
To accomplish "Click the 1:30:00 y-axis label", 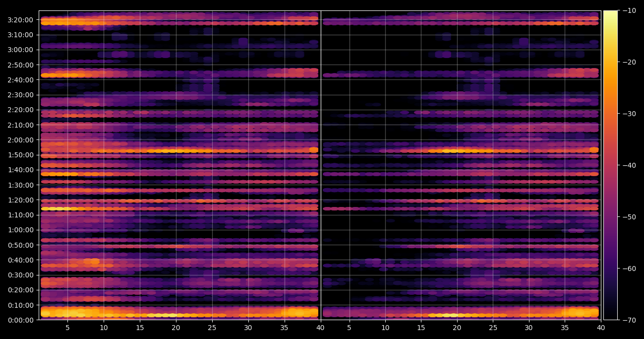I will point(21,185).
